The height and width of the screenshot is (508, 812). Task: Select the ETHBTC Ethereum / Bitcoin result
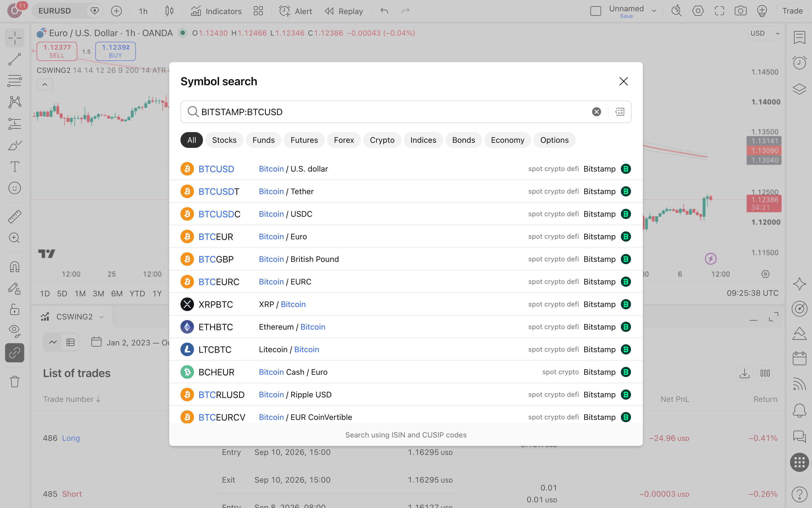[x=406, y=327]
